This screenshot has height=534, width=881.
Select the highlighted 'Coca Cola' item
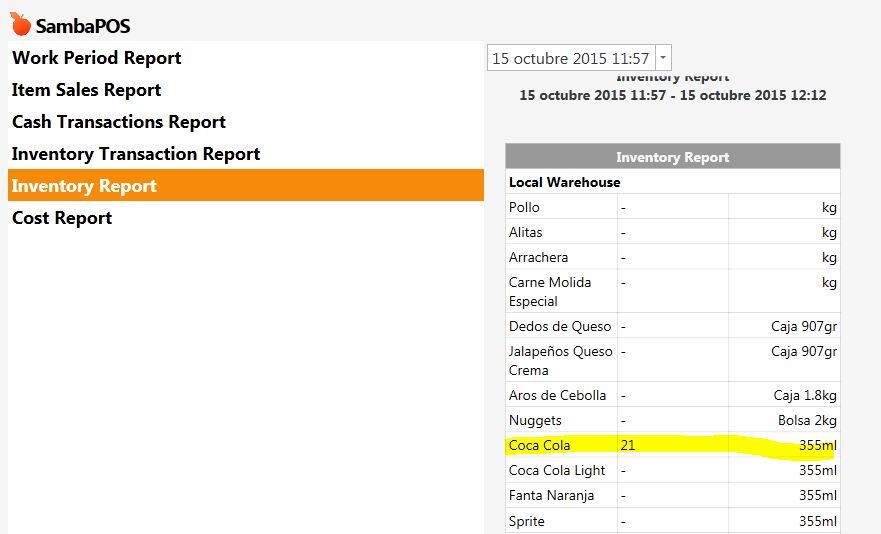pos(539,445)
